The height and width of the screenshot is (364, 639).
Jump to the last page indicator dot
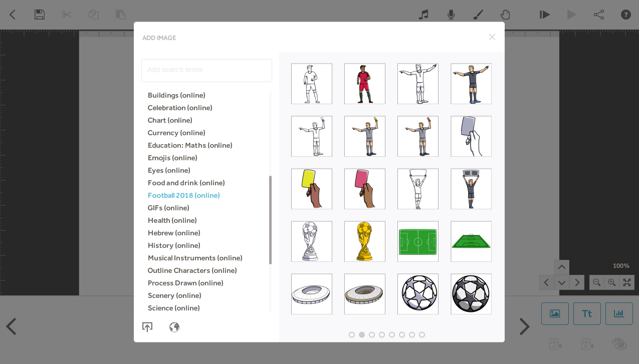coord(422,335)
